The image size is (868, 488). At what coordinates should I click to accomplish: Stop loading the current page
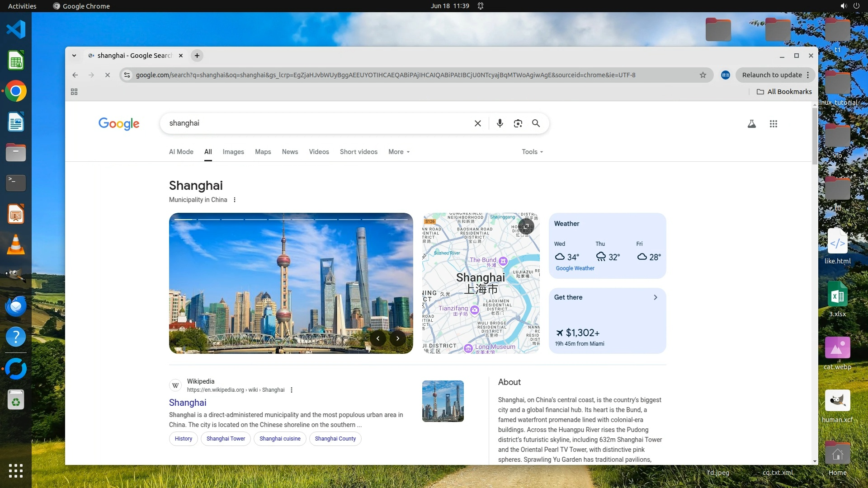click(x=108, y=75)
